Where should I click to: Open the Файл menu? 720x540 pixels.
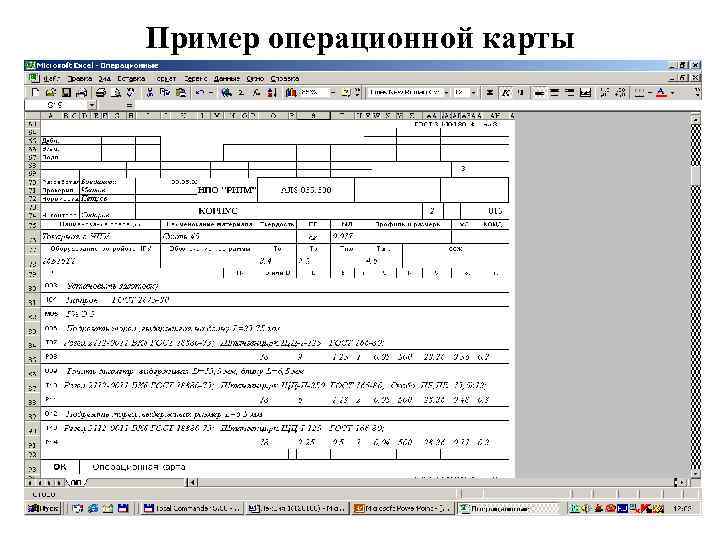coord(51,79)
